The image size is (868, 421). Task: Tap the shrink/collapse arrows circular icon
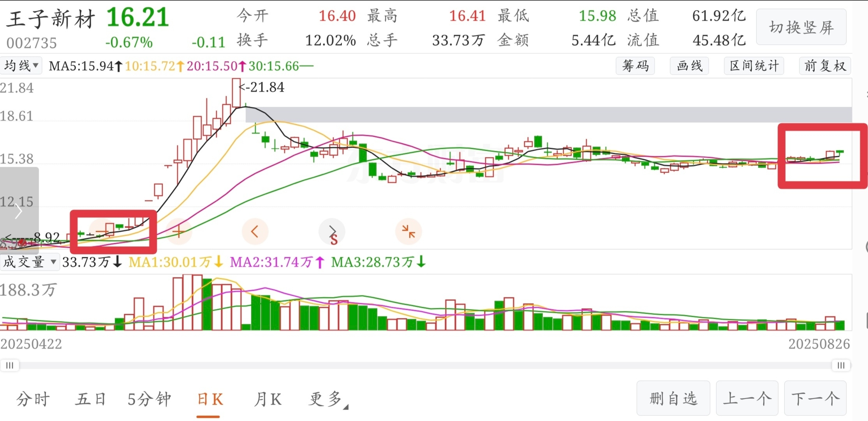408,232
